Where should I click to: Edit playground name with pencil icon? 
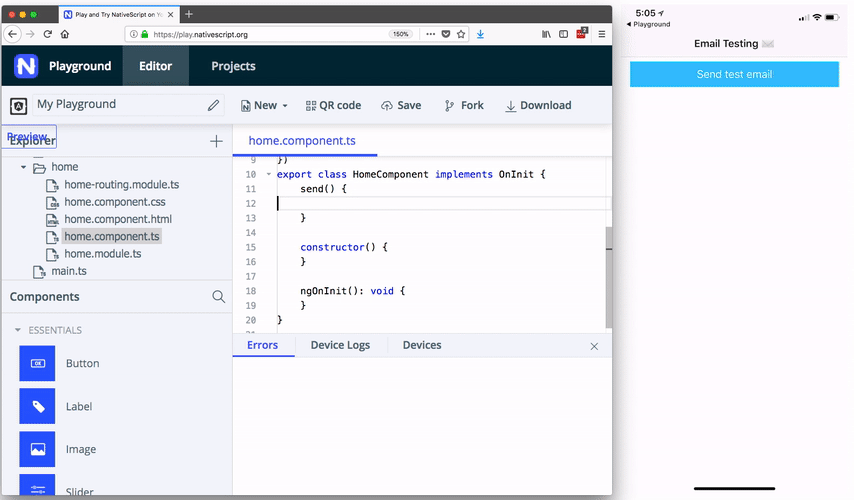pyautogui.click(x=214, y=105)
